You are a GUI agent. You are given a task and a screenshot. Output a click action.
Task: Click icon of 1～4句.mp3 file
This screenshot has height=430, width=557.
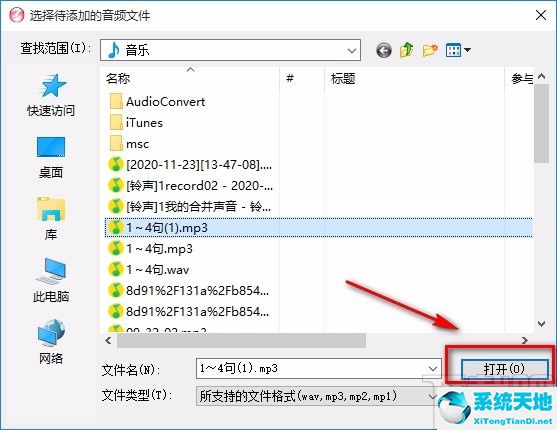(x=115, y=249)
